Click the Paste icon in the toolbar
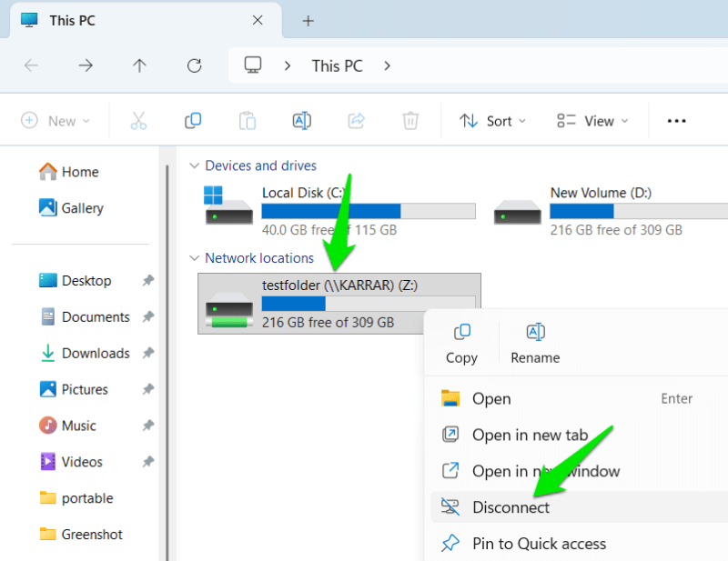This screenshot has width=728, height=561. [247, 120]
